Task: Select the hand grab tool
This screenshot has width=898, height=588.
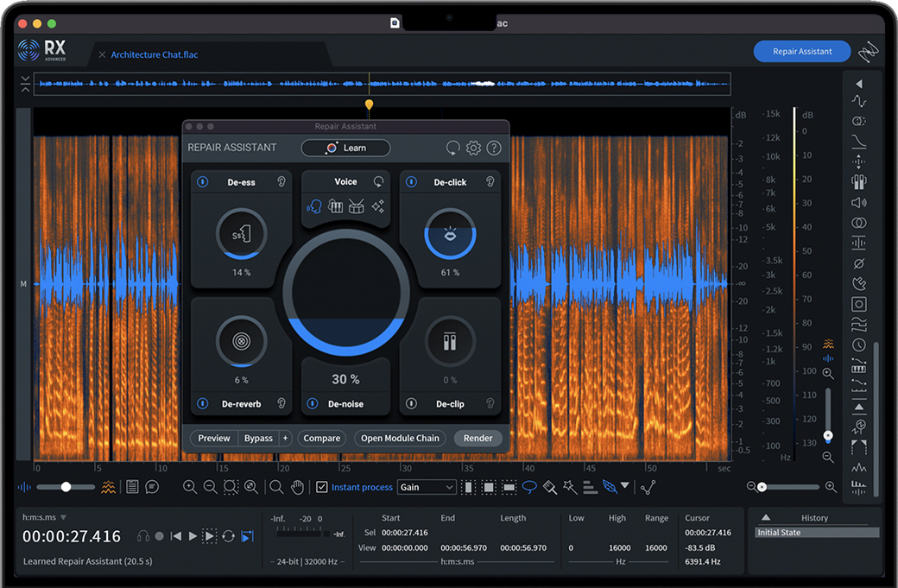Action: (298, 487)
